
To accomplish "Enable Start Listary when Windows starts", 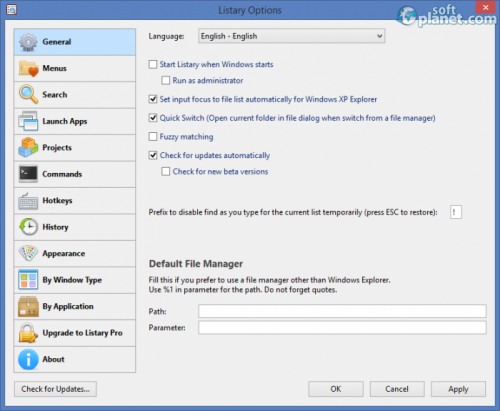I will 153,64.
